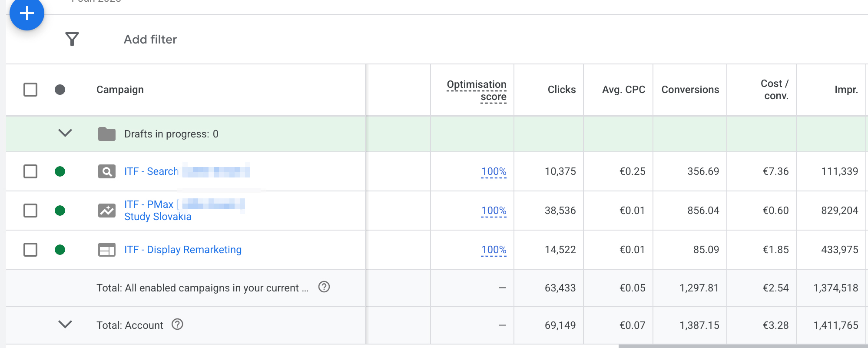
Task: Collapse the Drafts in progress row
Action: [65, 133]
